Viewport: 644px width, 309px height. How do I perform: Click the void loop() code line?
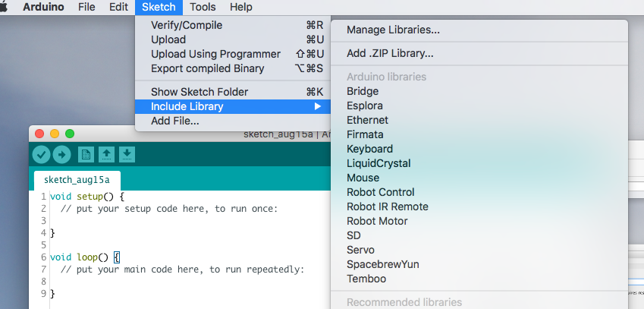[85, 257]
